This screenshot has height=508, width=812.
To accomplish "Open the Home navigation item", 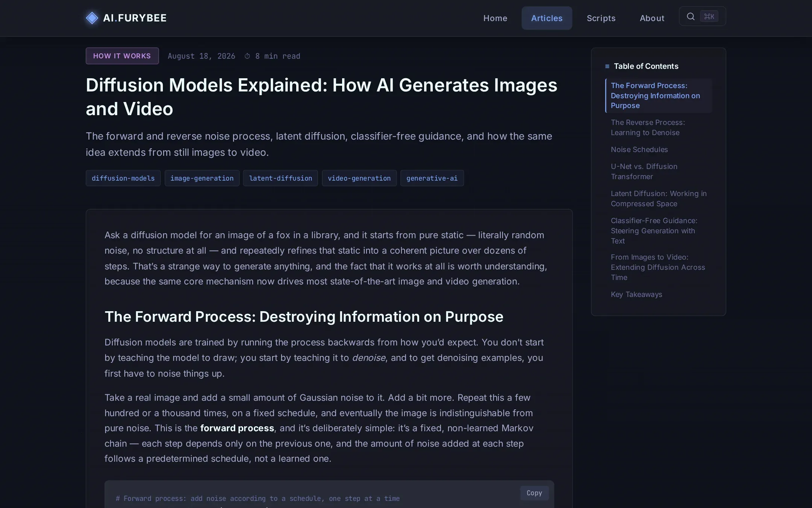I will click(x=495, y=18).
